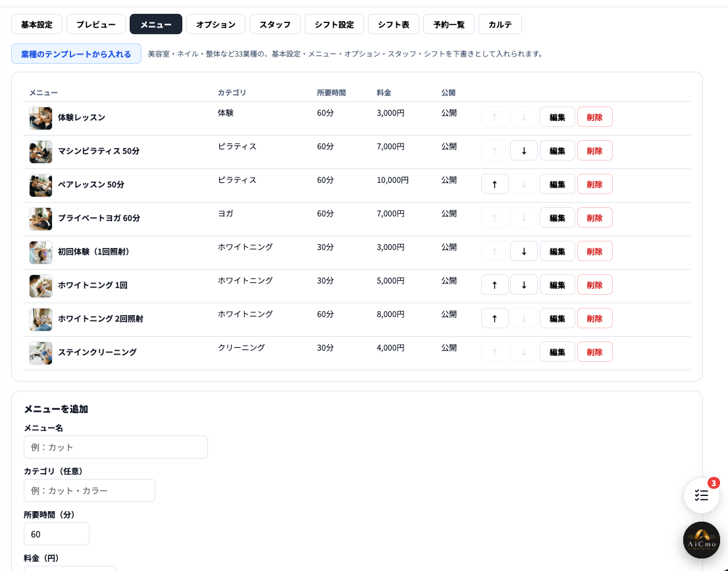728x571 pixels.
Task: Click disabled up arrow for 初回体験（1回照射）
Action: tap(494, 251)
